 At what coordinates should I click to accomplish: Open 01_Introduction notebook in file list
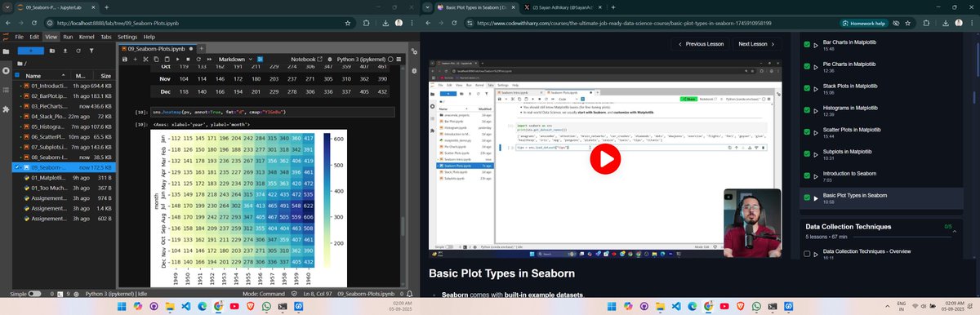pyautogui.click(x=48, y=86)
